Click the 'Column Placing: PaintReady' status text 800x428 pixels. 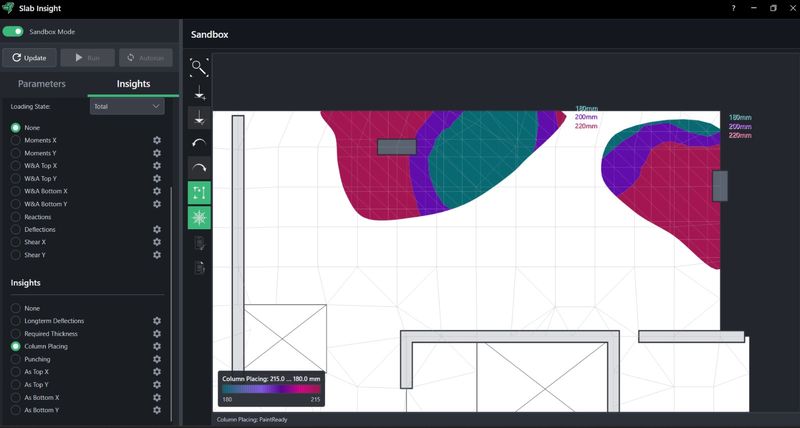tap(252, 420)
